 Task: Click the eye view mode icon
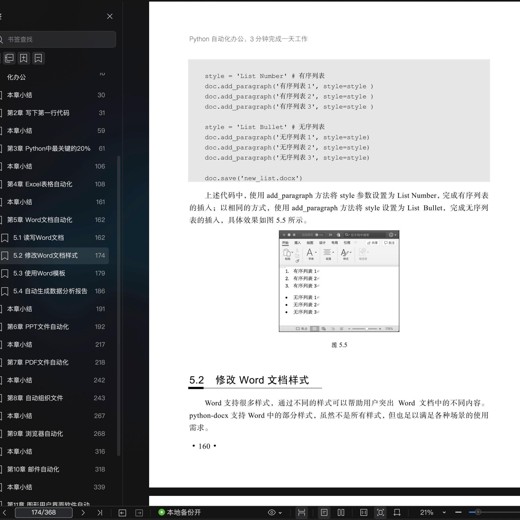[272, 512]
